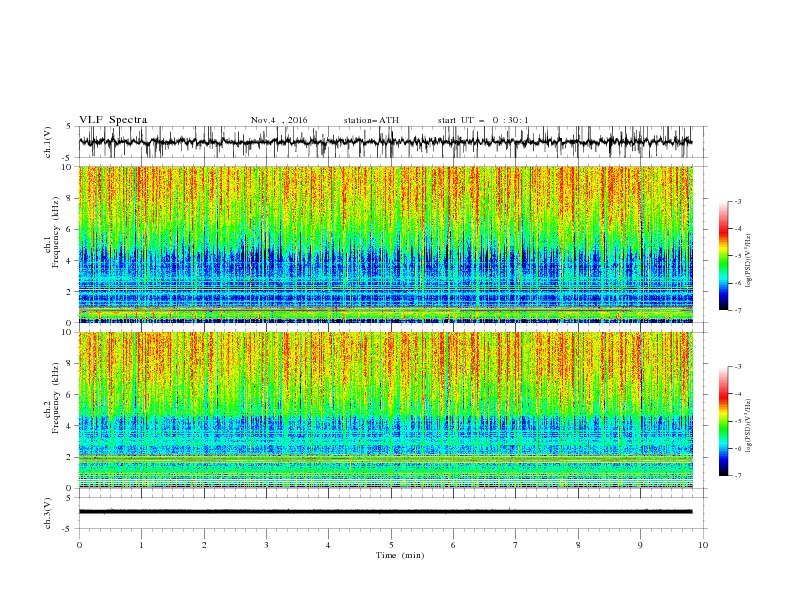Click the "station=ATH" header label
This screenshot has width=792, height=612.
pos(371,120)
